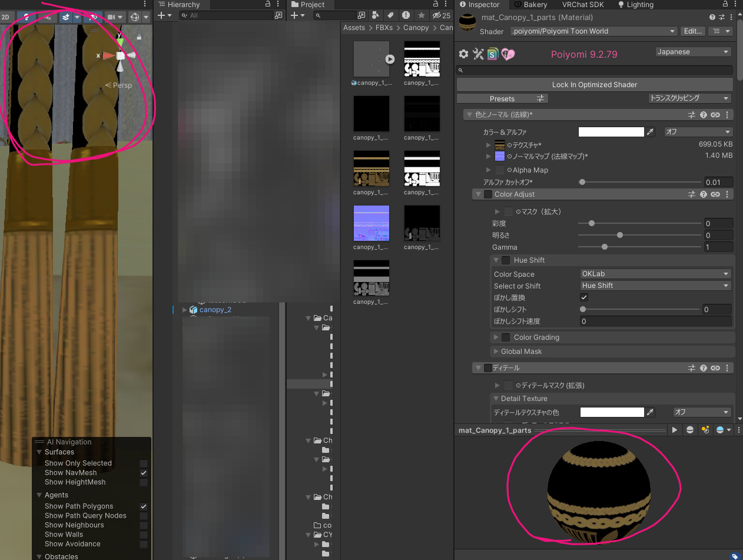Toggle the 2D scene view button

(5, 17)
